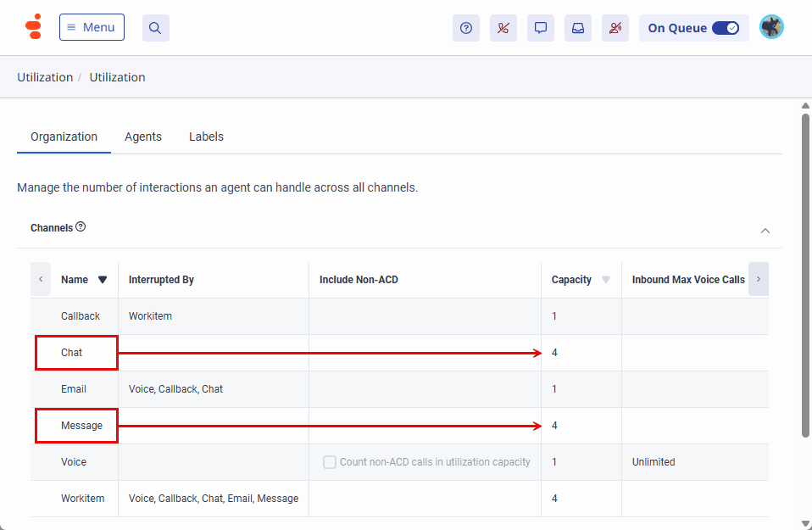Click the Genesys logo icon

click(x=34, y=26)
